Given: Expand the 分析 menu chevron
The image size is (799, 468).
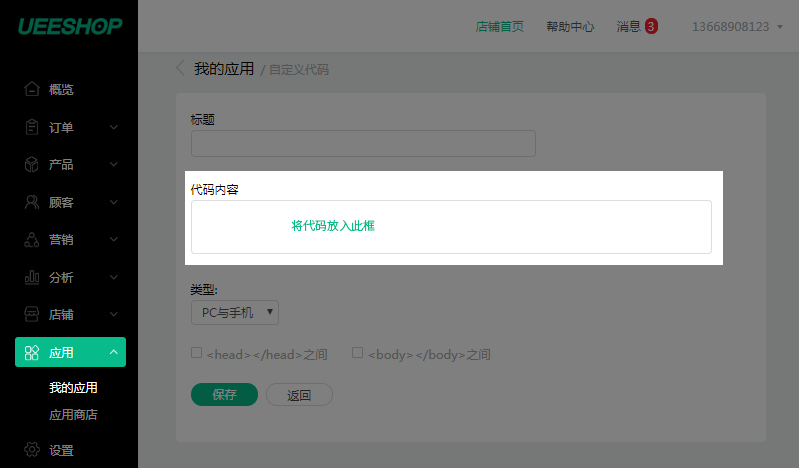Looking at the screenshot, I should 114,277.
